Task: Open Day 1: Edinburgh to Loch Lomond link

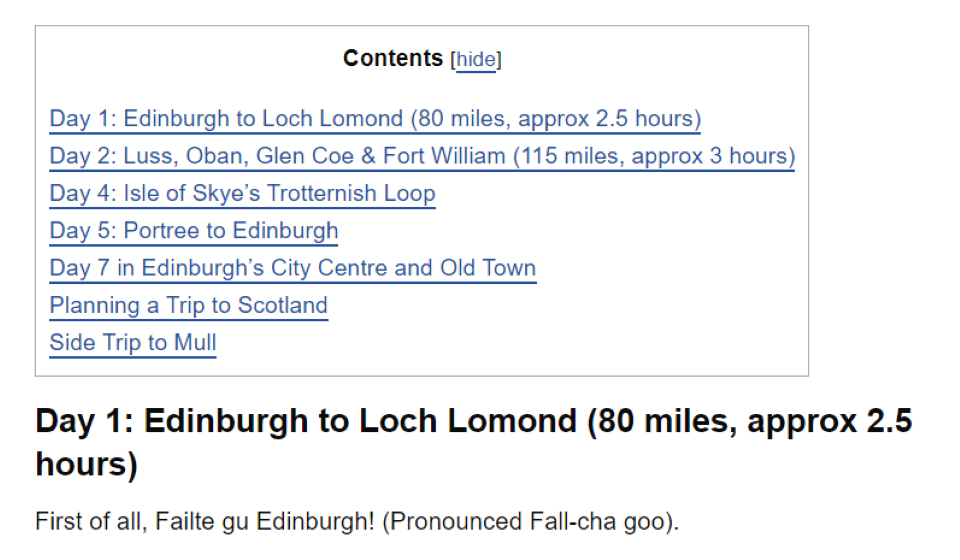Action: pyautogui.click(x=374, y=119)
